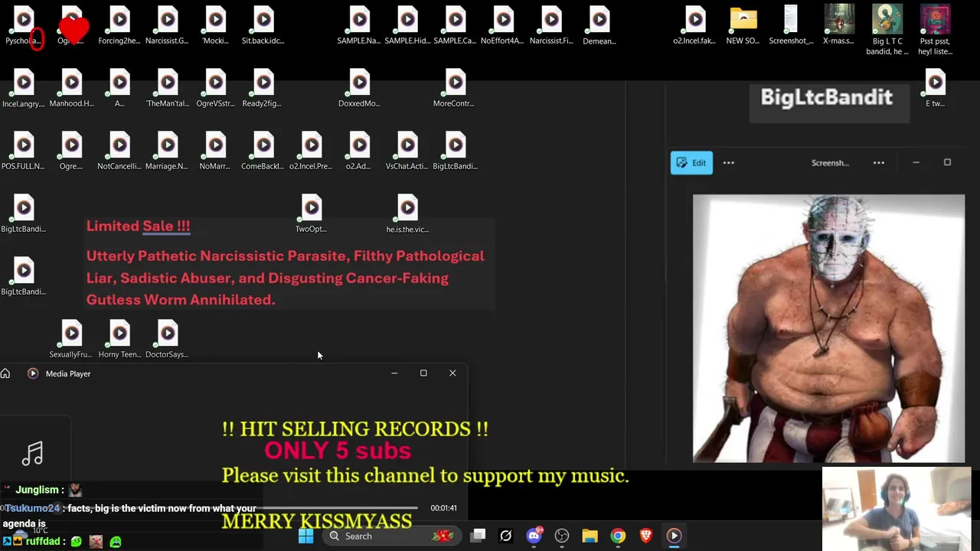The width and height of the screenshot is (980, 551).
Task: Select the OgreVSstr... media file
Action: [x=215, y=89]
